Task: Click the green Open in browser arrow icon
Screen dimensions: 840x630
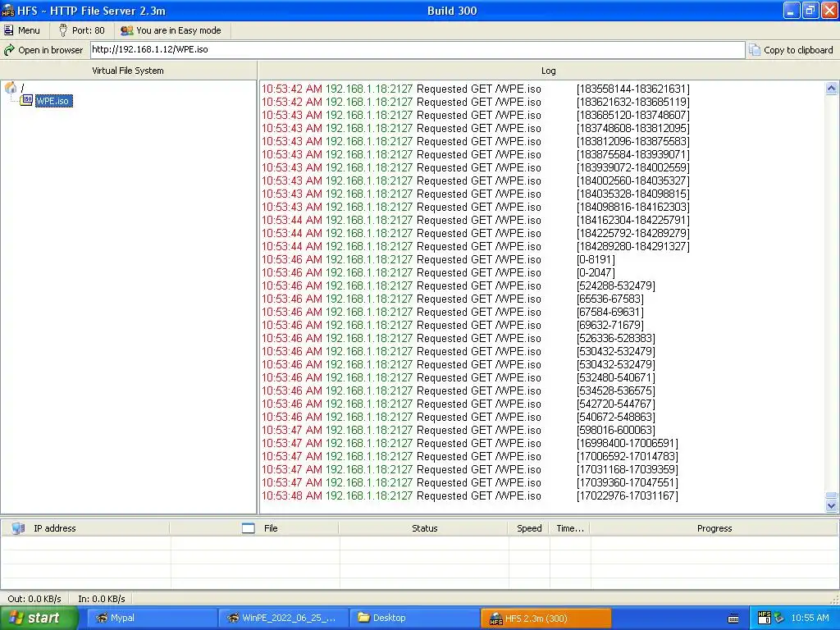Action: [x=9, y=50]
